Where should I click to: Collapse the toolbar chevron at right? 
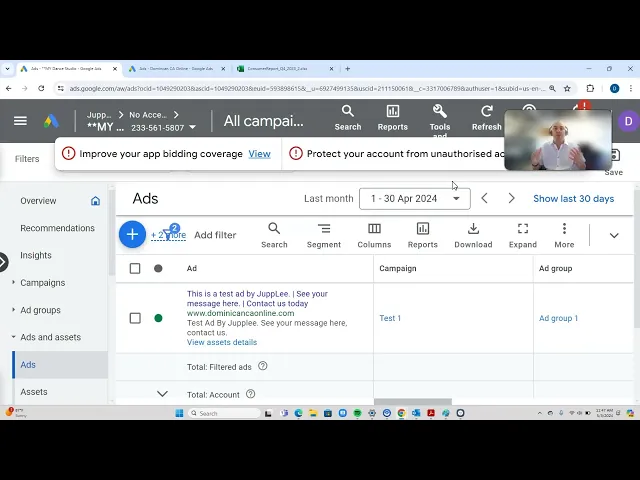point(614,236)
